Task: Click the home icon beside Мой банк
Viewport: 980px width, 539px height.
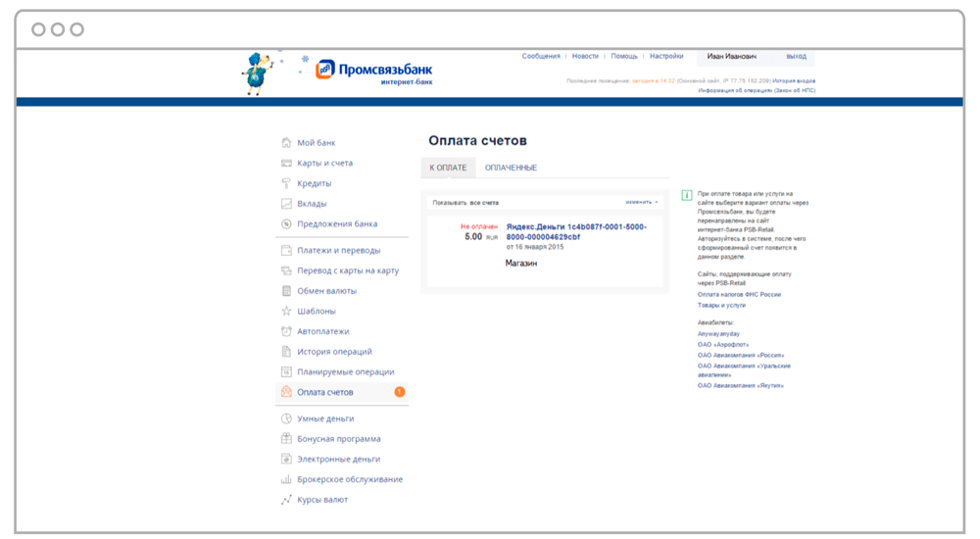Action: pos(286,142)
